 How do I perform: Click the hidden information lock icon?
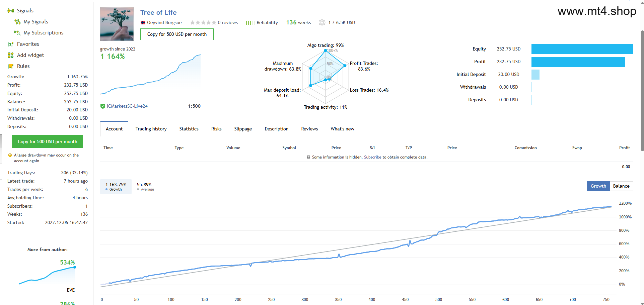click(x=308, y=157)
